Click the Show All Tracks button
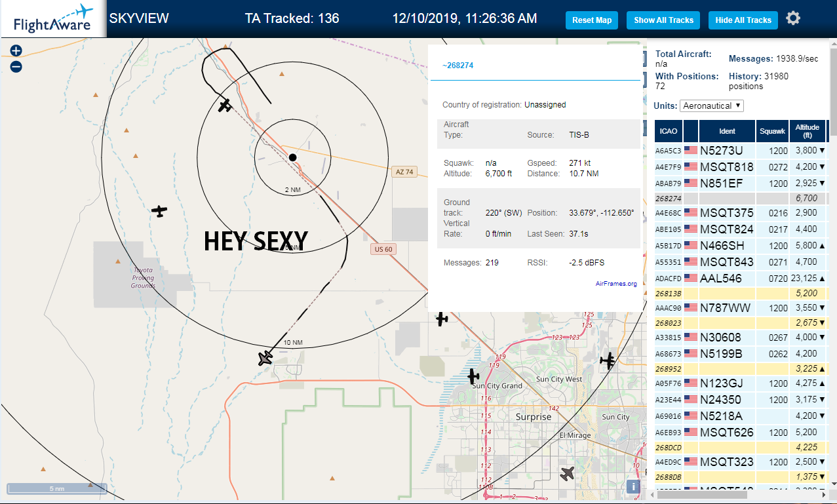837x504 pixels. pos(663,20)
